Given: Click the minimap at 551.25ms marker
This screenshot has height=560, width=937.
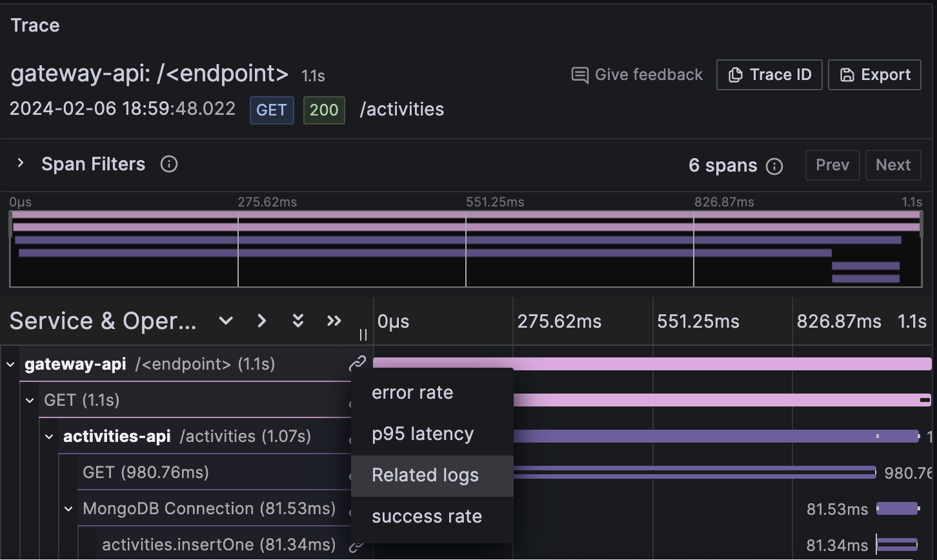Looking at the screenshot, I should (466, 248).
